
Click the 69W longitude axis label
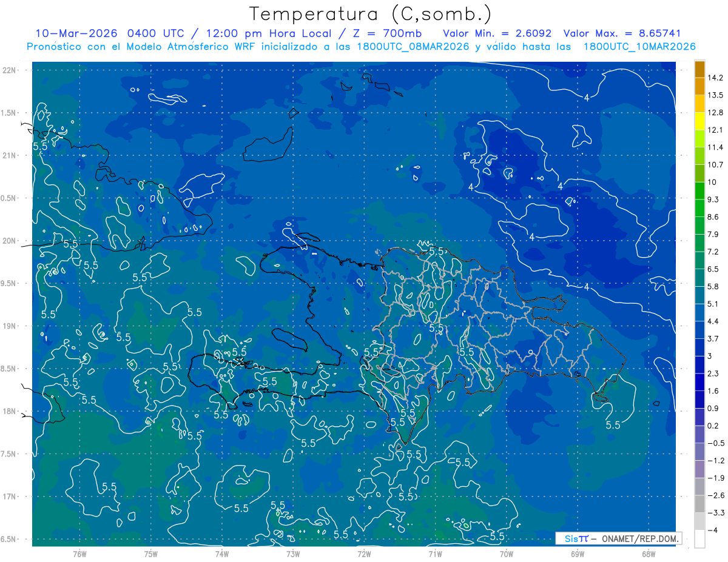(578, 554)
